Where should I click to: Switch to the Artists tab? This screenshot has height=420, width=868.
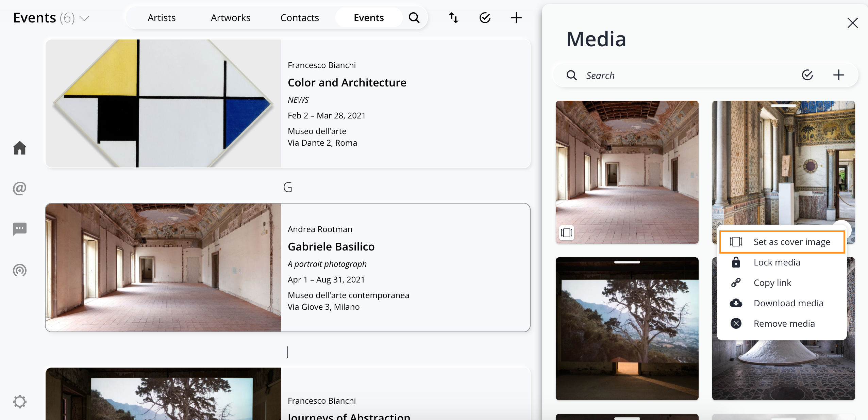click(162, 18)
